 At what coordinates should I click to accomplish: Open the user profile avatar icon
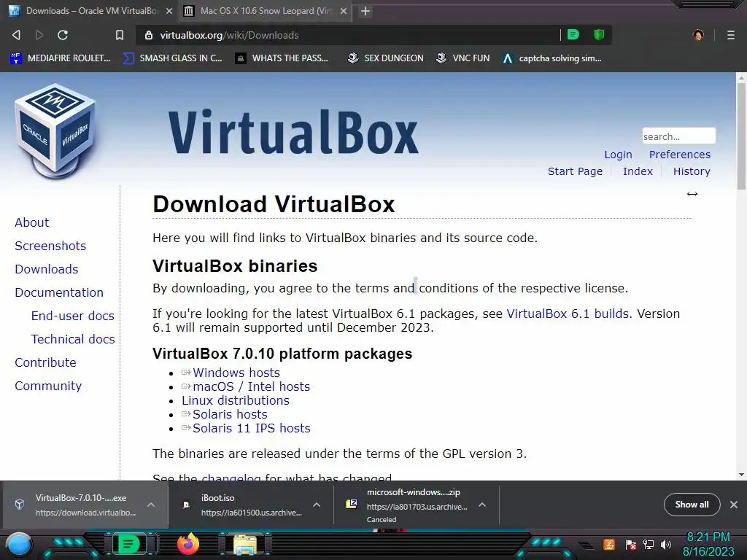[x=698, y=35]
